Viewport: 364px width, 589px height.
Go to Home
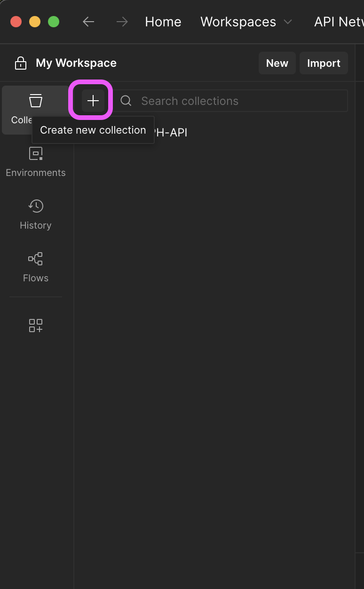pyautogui.click(x=163, y=22)
